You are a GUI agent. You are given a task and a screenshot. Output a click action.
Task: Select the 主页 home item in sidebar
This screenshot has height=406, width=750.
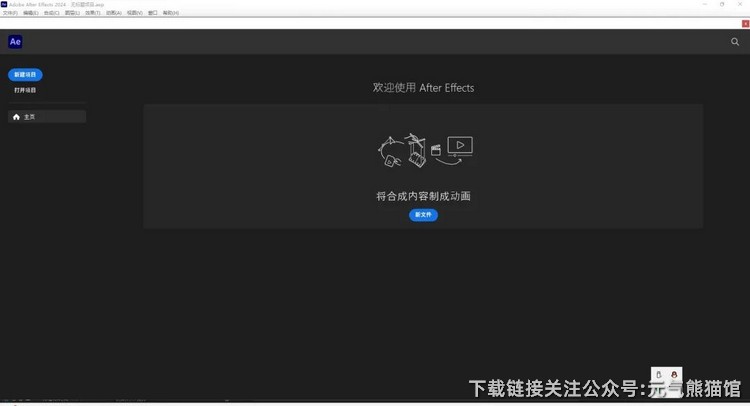click(46, 117)
